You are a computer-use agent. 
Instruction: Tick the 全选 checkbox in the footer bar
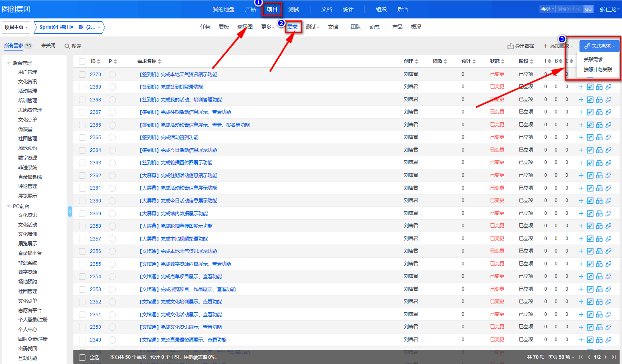(x=82, y=358)
